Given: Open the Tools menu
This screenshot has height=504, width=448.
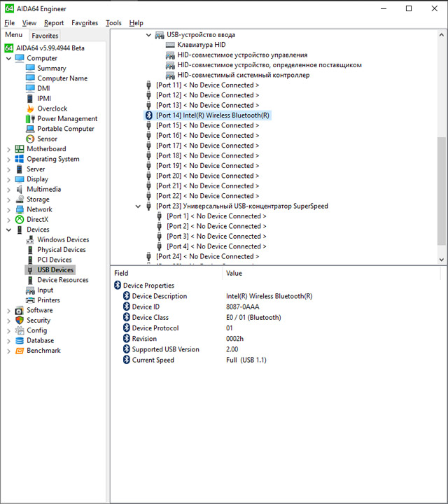Looking at the screenshot, I should pos(114,23).
